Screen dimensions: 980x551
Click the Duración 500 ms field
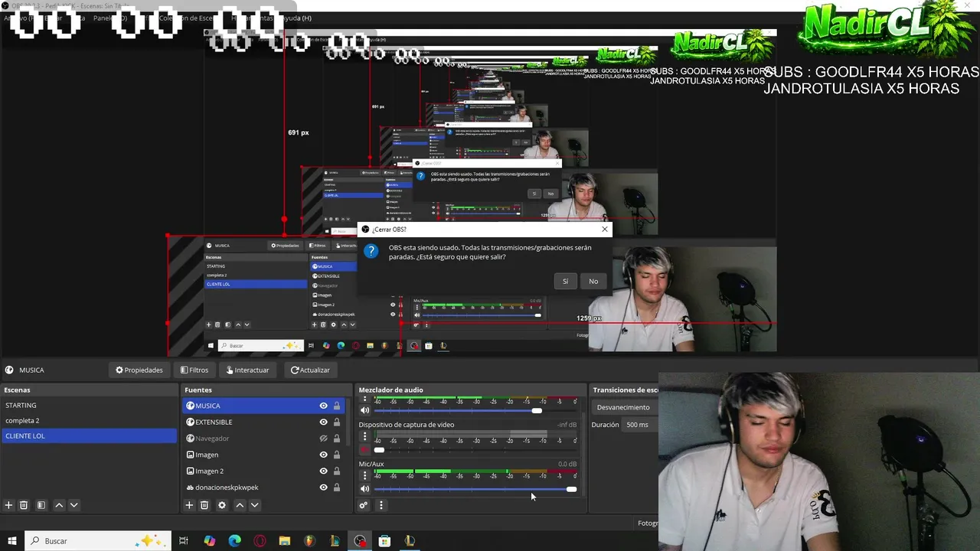coord(639,425)
